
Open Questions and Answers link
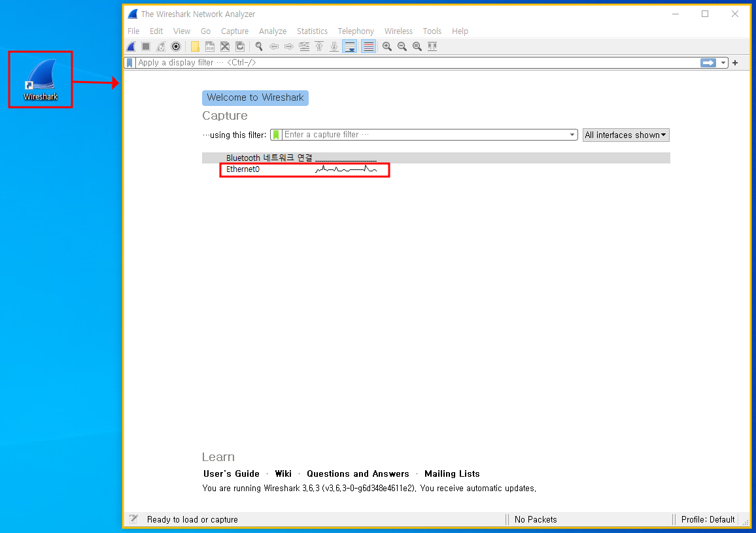point(358,473)
